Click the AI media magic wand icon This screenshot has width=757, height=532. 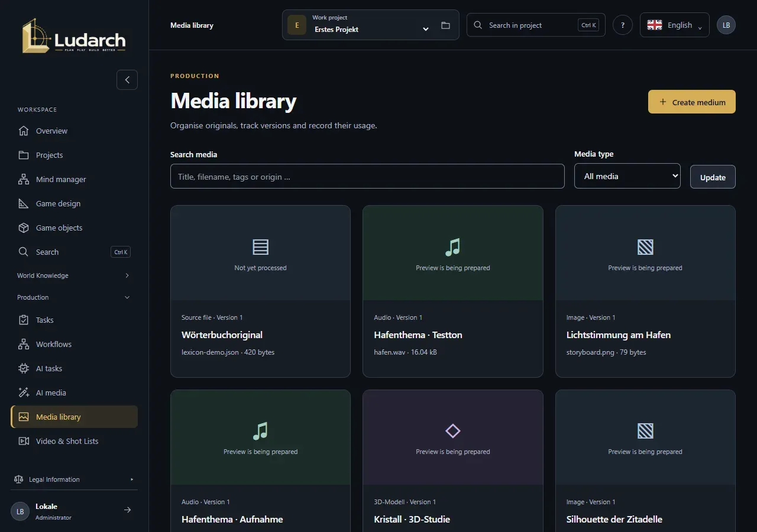point(24,392)
